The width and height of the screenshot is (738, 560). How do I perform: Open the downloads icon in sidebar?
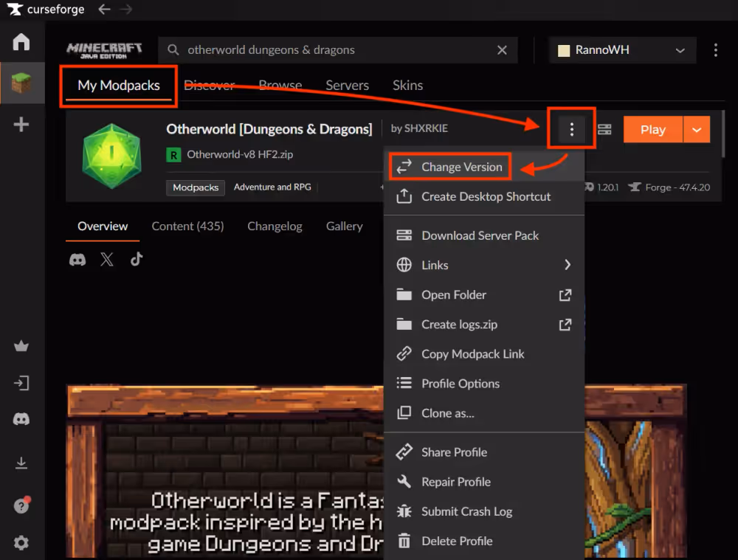click(x=21, y=463)
